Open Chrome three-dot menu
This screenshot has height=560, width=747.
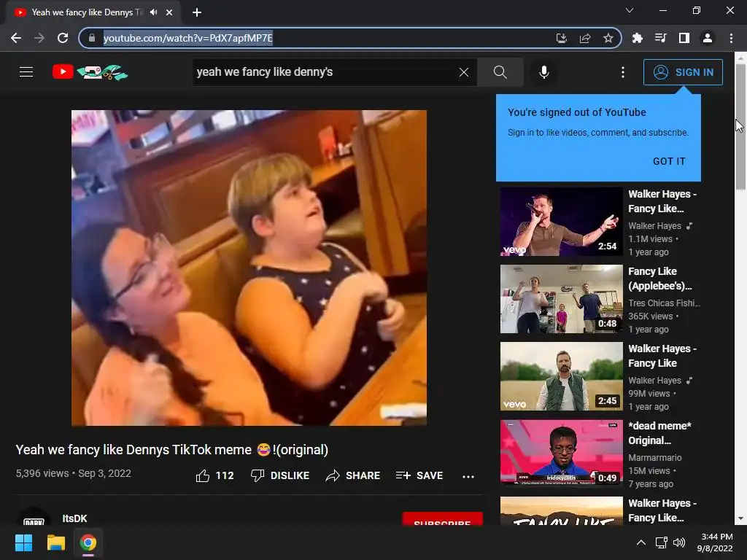731,38
